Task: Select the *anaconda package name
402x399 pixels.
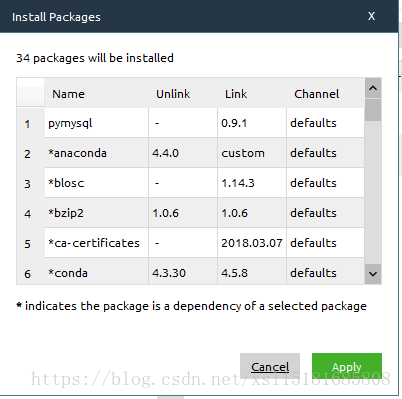Action: [x=97, y=153]
